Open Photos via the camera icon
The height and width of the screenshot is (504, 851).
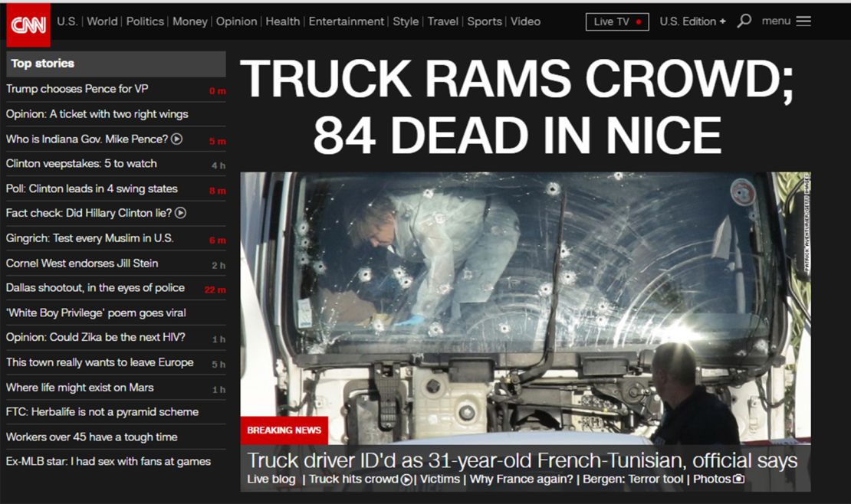tap(738, 478)
